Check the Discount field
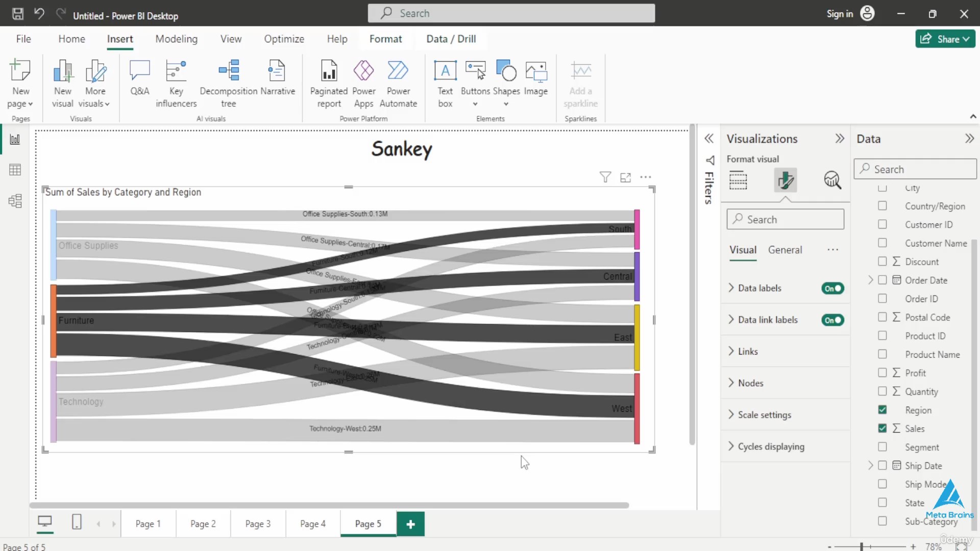The height and width of the screenshot is (551, 980). pyautogui.click(x=883, y=261)
